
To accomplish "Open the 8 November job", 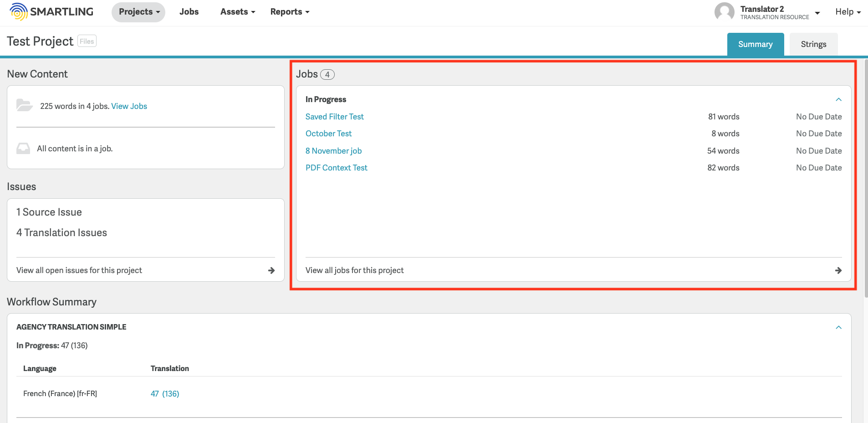I will [x=334, y=151].
